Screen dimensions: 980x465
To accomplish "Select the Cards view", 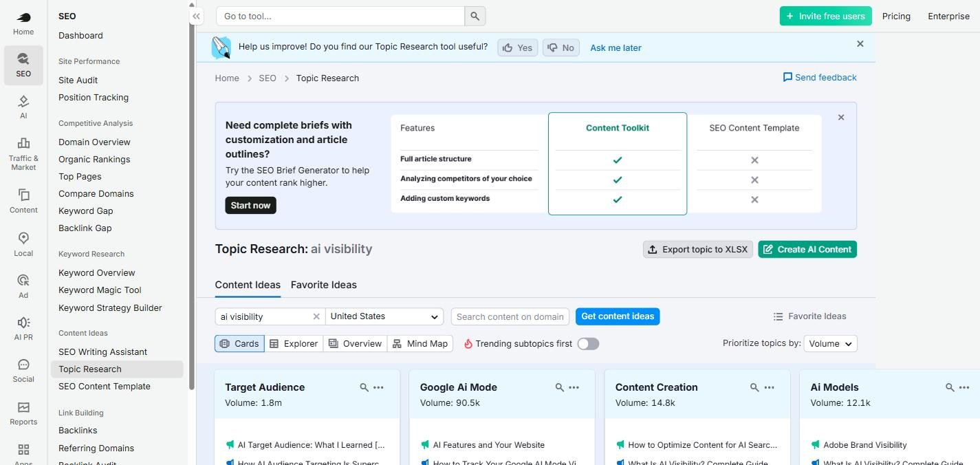I will pos(239,343).
